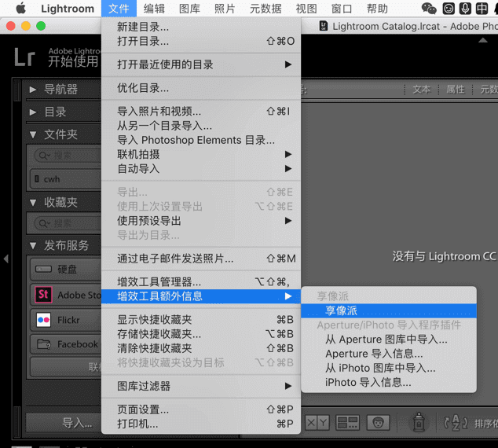This screenshot has height=448, width=498.
Task: Hide the top module panel arrow
Action: coord(483,40)
